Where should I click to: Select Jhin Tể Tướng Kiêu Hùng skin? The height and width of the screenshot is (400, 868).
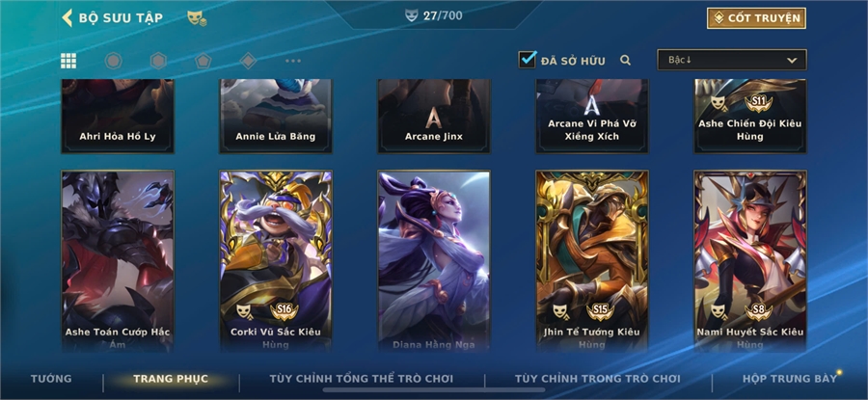[x=592, y=261]
